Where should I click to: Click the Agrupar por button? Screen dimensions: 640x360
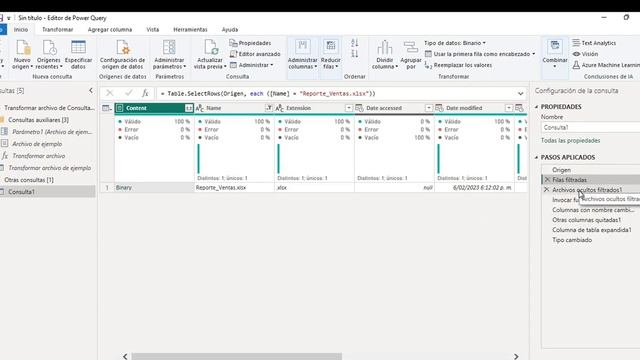411,54
